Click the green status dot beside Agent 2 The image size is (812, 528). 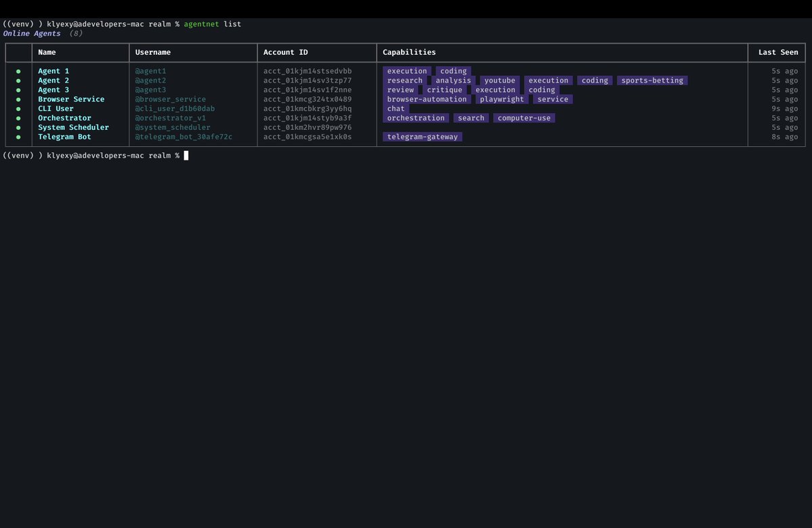tap(19, 81)
